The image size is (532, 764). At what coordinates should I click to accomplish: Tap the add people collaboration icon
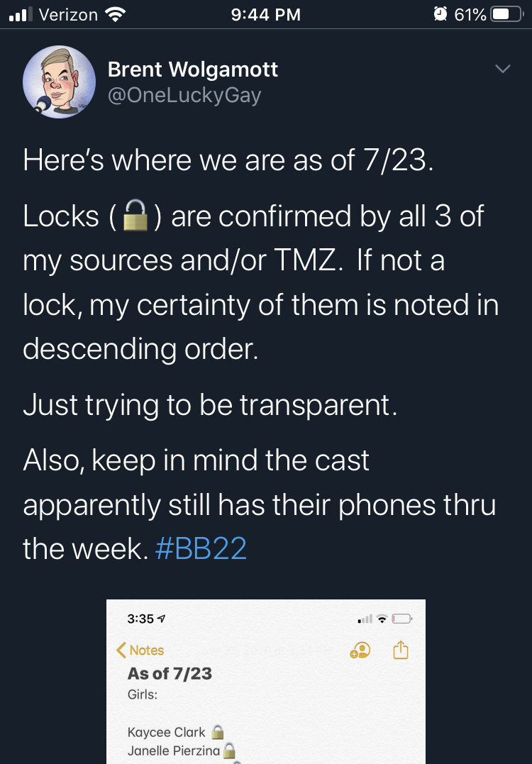[360, 650]
